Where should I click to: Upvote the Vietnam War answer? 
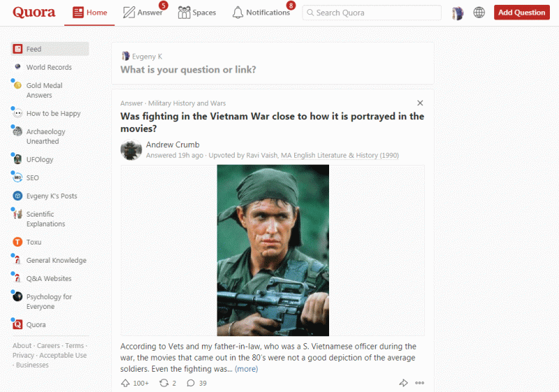[x=135, y=383]
